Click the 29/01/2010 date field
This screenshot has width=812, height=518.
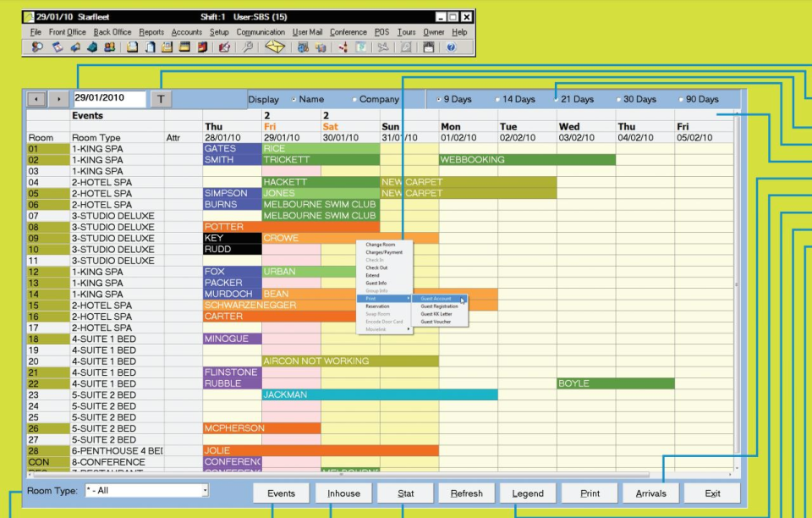click(x=109, y=98)
